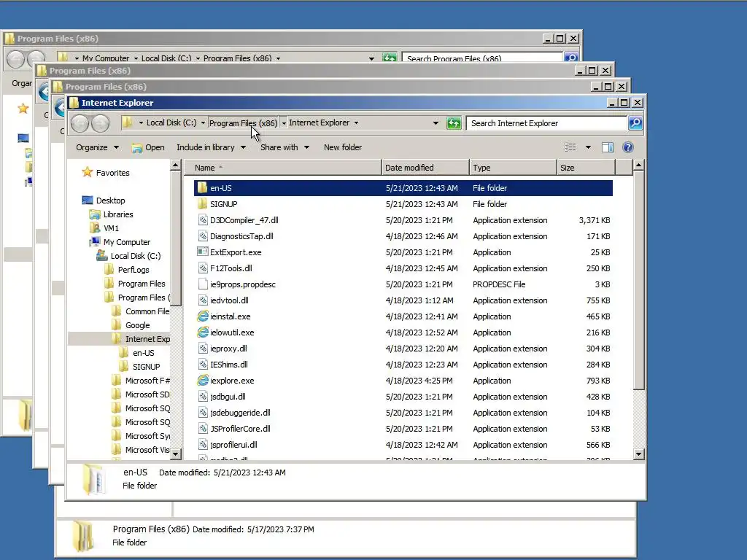The width and height of the screenshot is (747, 560).
Task: Click Internet Explorer breadcrumb segment
Action: [320, 122]
